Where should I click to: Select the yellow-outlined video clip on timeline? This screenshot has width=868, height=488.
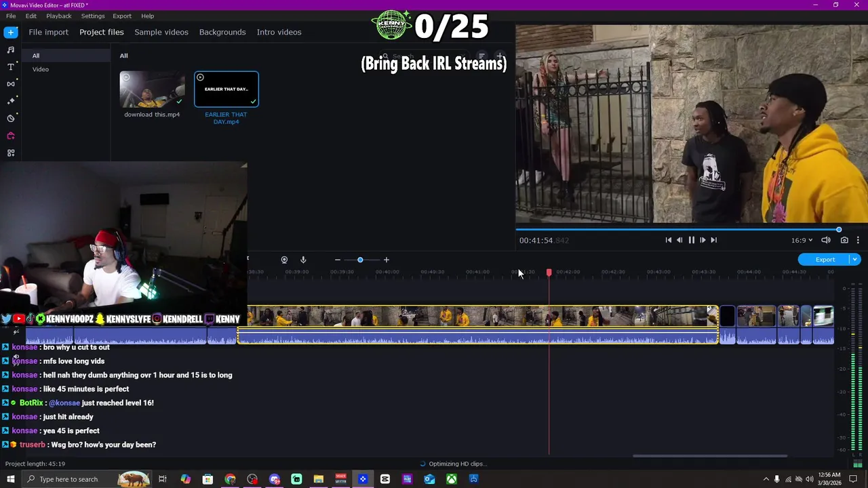(x=478, y=325)
